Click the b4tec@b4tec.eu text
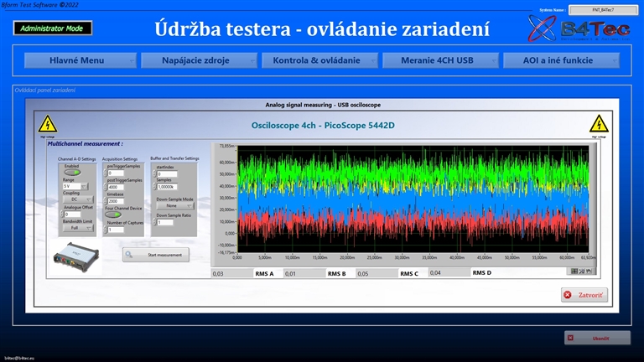This screenshot has height=362, width=644. (x=19, y=359)
